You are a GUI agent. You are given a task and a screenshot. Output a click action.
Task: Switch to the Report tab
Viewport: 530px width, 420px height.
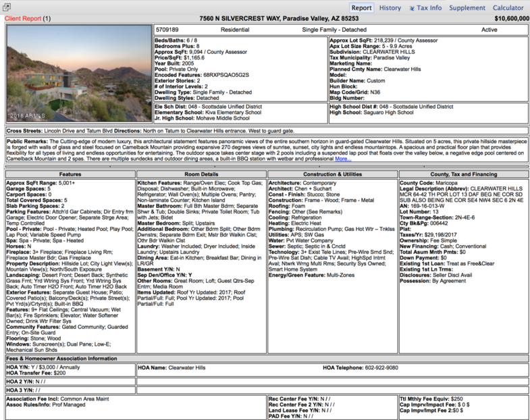click(361, 8)
